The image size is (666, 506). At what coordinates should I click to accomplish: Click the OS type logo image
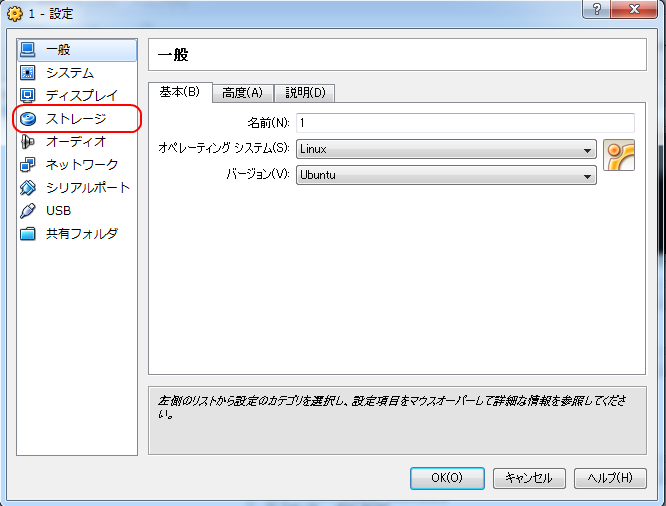point(619,155)
